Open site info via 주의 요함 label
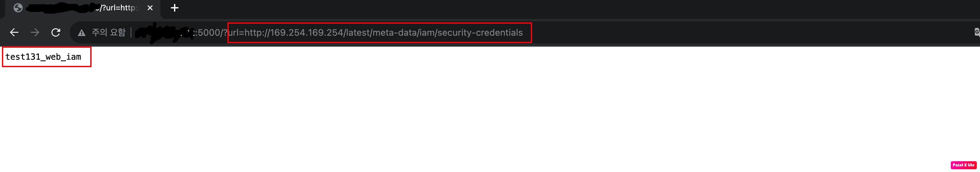Viewport: 980px width, 172px height. tap(108, 32)
